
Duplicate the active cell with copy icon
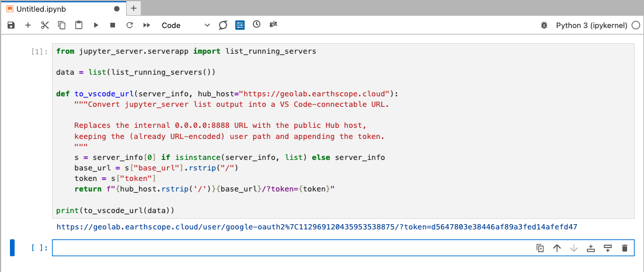(540, 248)
